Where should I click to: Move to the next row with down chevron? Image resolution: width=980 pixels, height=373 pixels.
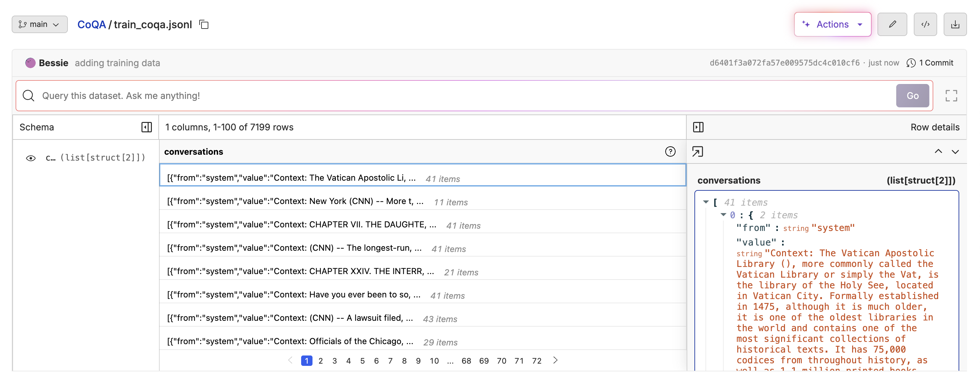pyautogui.click(x=955, y=152)
